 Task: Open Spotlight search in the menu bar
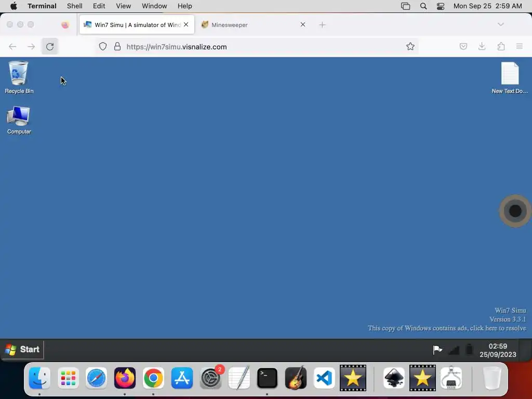[x=423, y=6]
